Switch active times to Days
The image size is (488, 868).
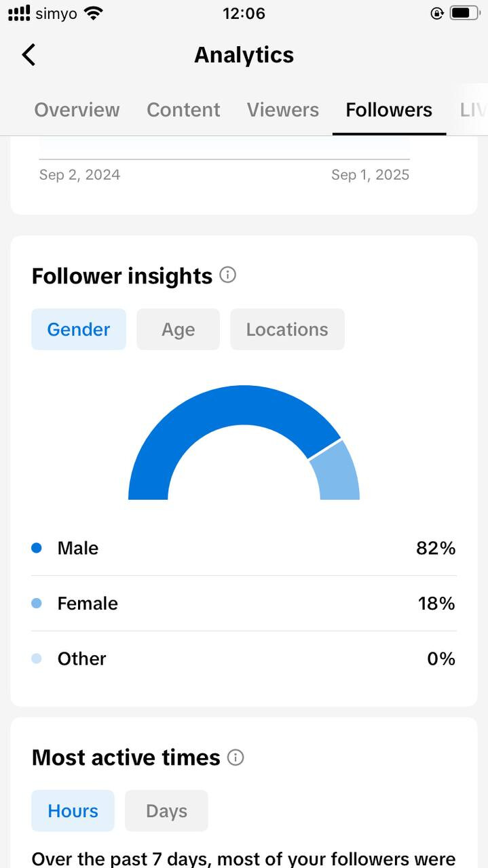tap(166, 811)
